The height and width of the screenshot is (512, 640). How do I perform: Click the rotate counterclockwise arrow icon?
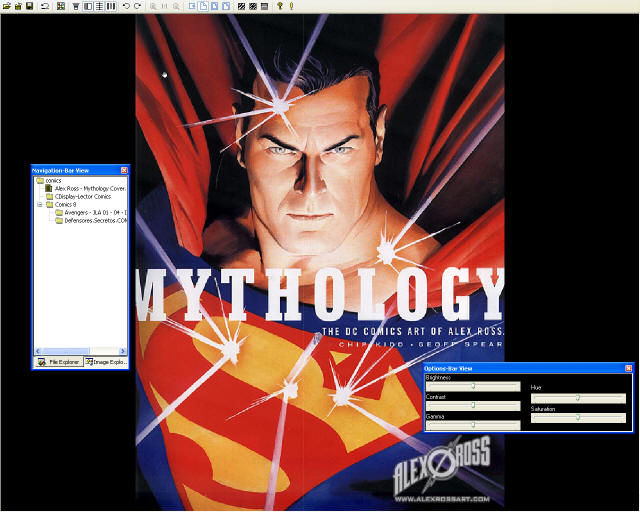click(x=126, y=6)
